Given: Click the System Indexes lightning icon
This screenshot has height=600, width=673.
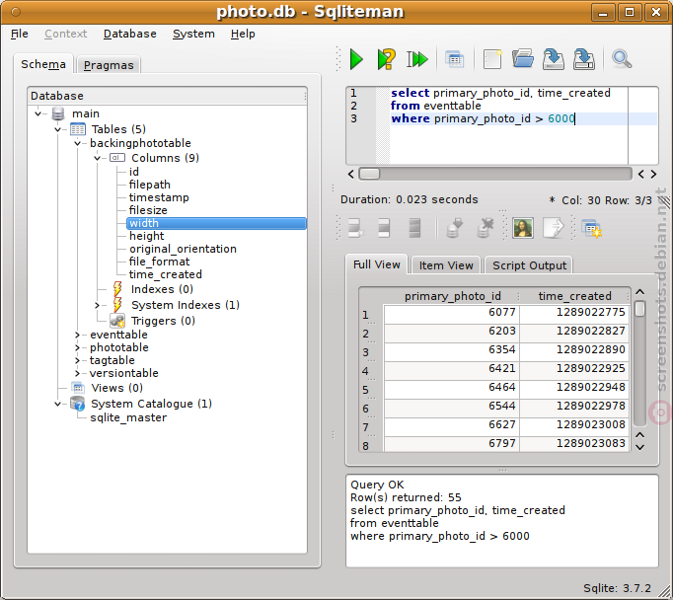Looking at the screenshot, I should (117, 305).
